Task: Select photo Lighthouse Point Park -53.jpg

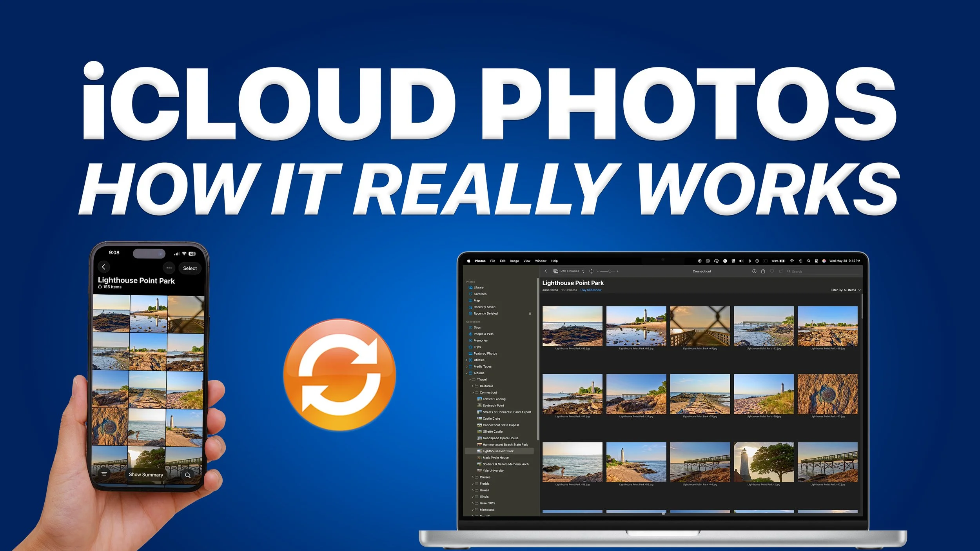Action: point(828,394)
